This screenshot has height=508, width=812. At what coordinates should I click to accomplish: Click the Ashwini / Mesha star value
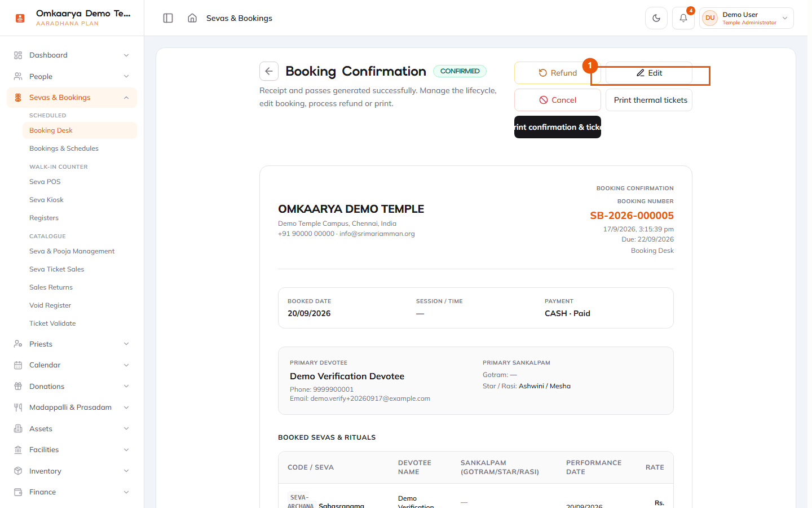pyautogui.click(x=545, y=386)
